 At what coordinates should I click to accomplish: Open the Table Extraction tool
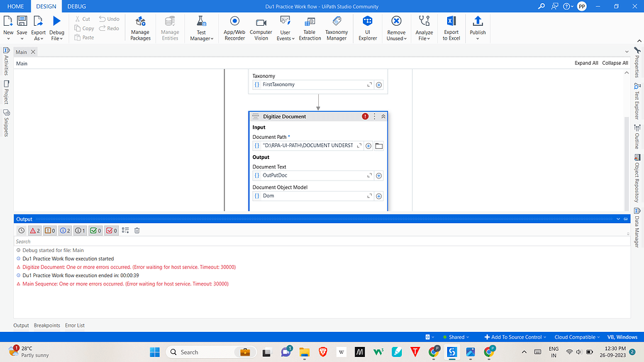click(309, 28)
